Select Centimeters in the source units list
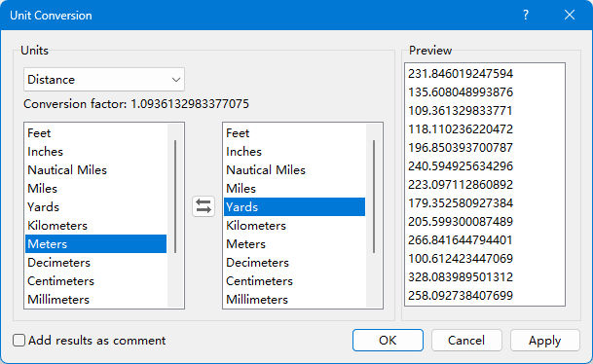This screenshot has width=593, height=364. tap(96, 281)
